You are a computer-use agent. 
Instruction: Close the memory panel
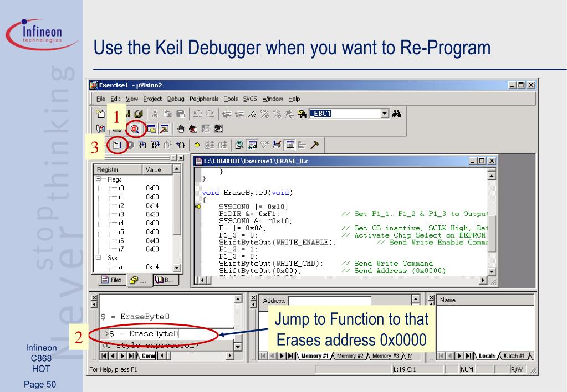253,297
